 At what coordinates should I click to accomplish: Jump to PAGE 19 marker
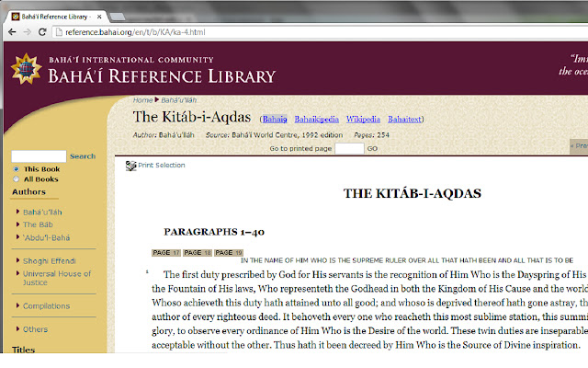(229, 253)
